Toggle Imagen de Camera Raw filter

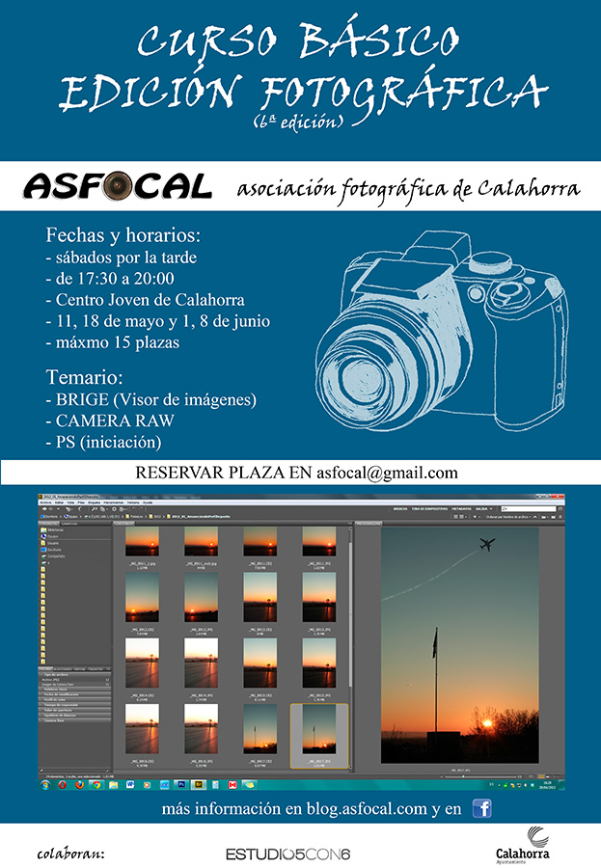point(106,685)
